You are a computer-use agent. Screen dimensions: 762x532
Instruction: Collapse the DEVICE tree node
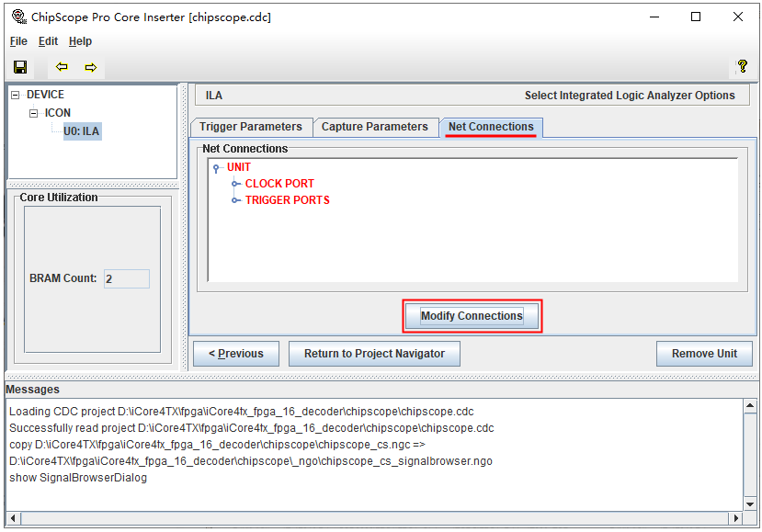[x=15, y=95]
